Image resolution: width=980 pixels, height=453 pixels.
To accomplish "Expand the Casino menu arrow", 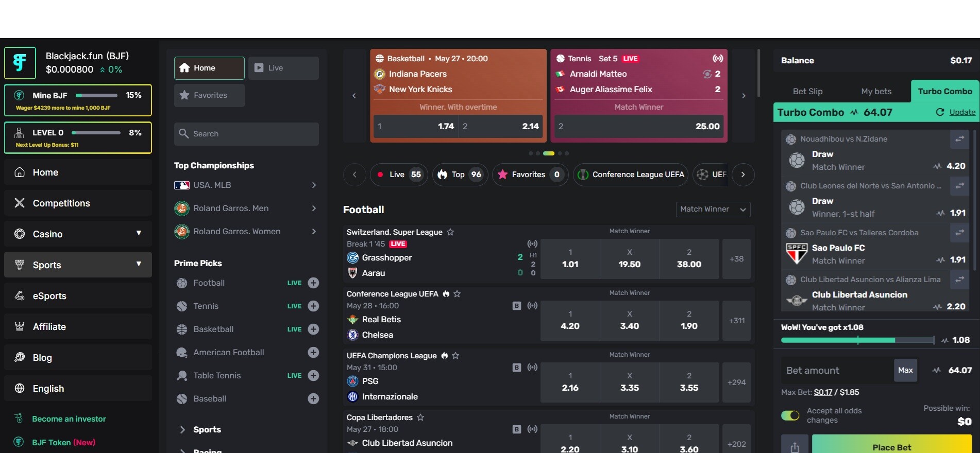I will pos(139,233).
